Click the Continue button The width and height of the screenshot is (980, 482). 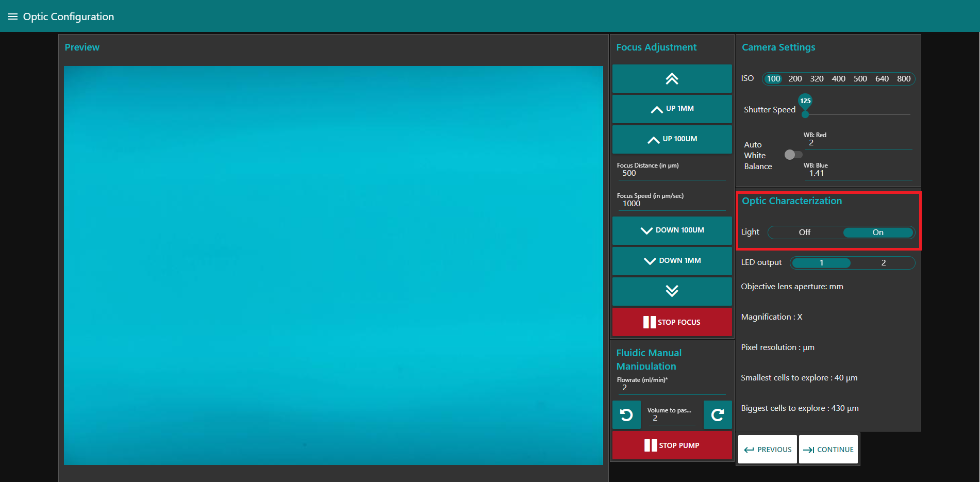[828, 450]
